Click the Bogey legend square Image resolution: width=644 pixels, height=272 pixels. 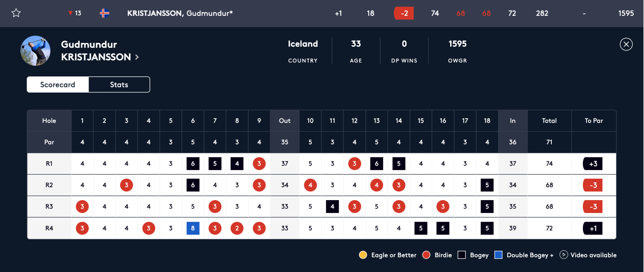coord(462,255)
